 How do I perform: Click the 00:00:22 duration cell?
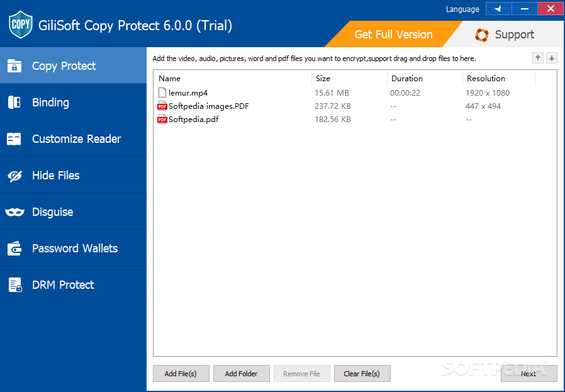[x=405, y=93]
